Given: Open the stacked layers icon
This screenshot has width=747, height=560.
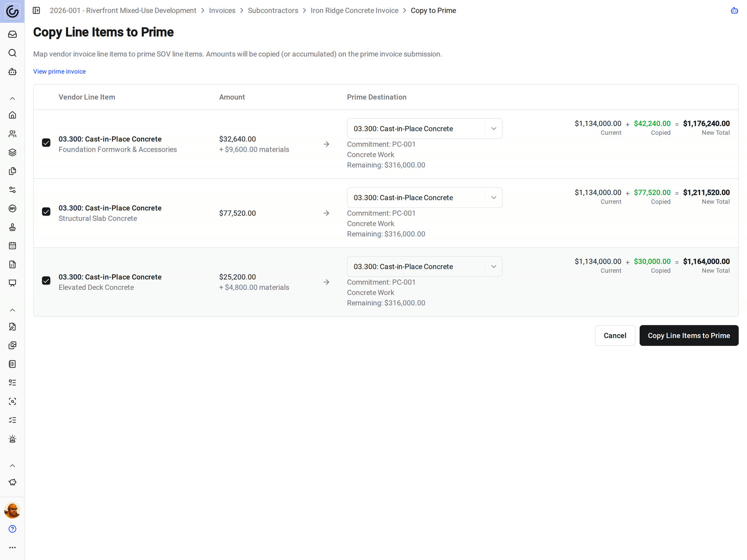Looking at the screenshot, I should (x=13, y=152).
